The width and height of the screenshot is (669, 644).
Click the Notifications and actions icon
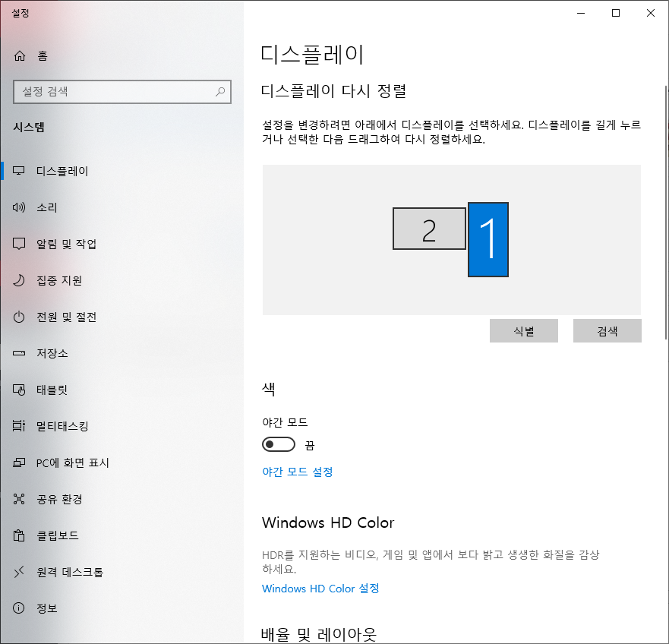tap(20, 244)
